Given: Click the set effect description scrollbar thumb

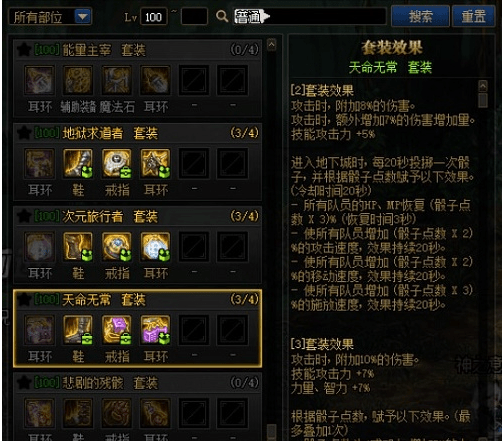Looking at the screenshot, I should (x=483, y=100).
